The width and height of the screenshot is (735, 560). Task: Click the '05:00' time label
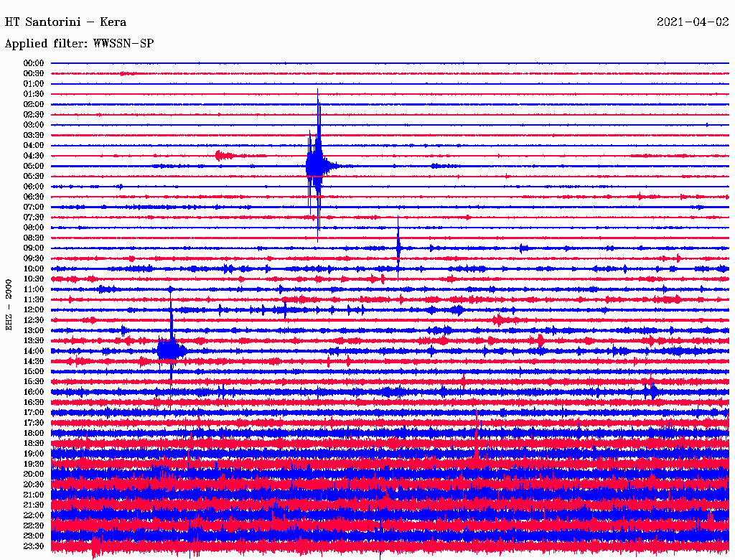pyautogui.click(x=33, y=166)
